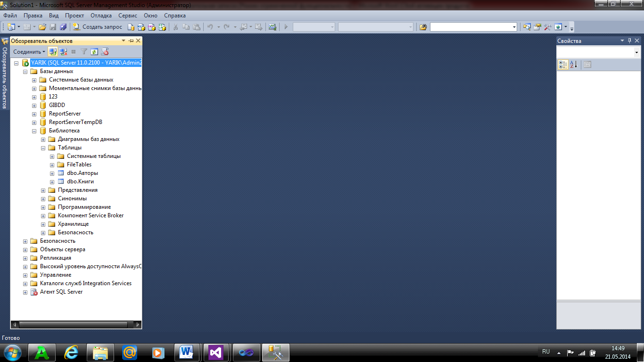Click the script icon with the red cross in Object Explorer

(x=105, y=52)
